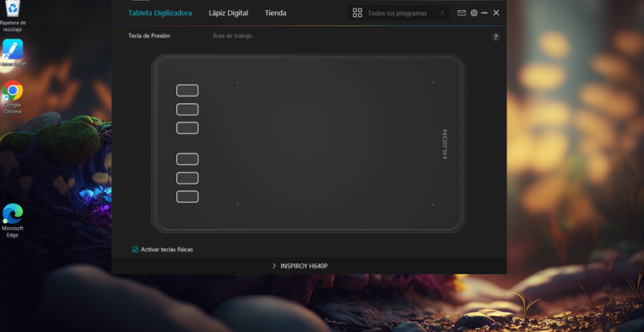Select the Tecla de Presión sub-tab
Viewport: 644px width, 332px height.
pyautogui.click(x=149, y=36)
